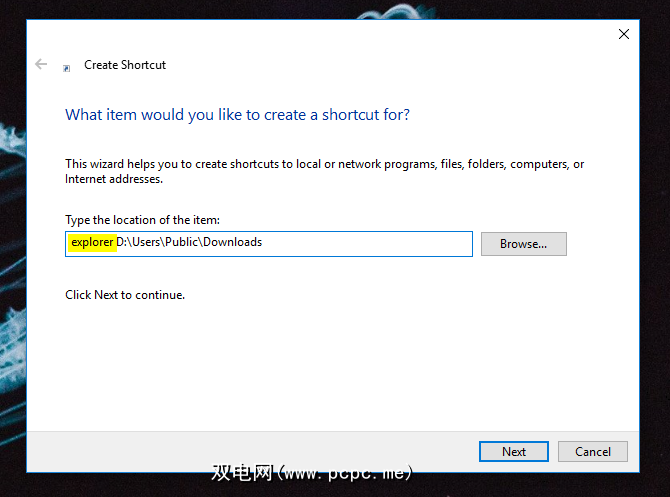The width and height of the screenshot is (670, 497).
Task: Click the back arrow in wizard header
Action: (x=41, y=64)
